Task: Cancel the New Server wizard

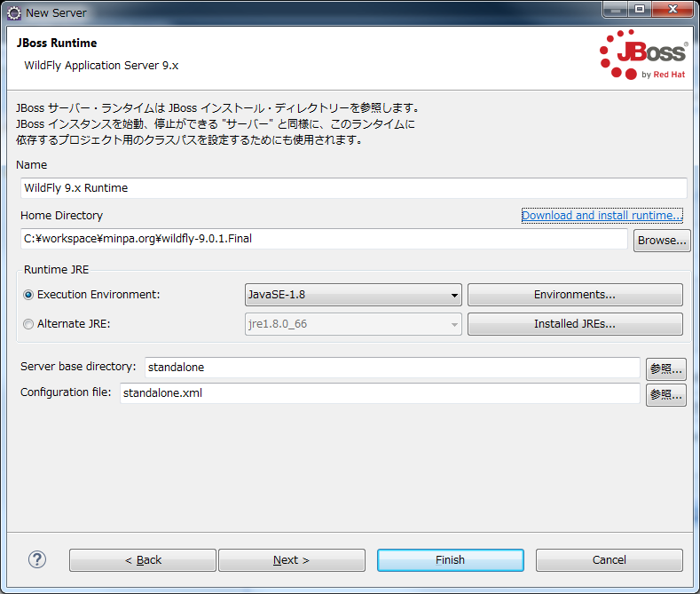Action: click(x=609, y=560)
